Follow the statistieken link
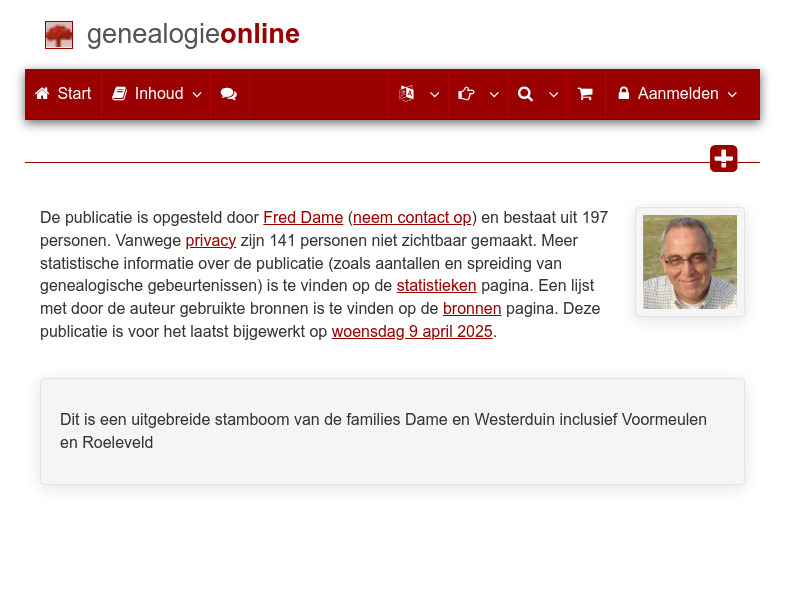 [436, 285]
